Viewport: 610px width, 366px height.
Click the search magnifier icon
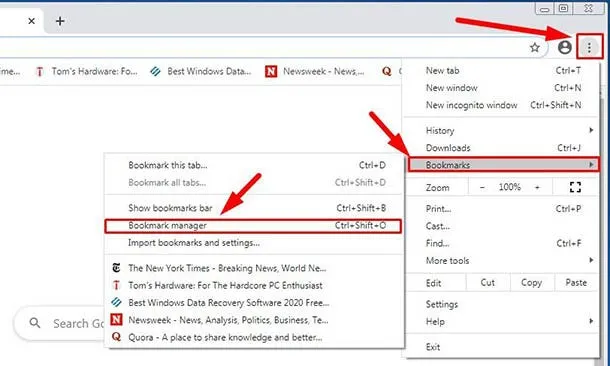[35, 323]
